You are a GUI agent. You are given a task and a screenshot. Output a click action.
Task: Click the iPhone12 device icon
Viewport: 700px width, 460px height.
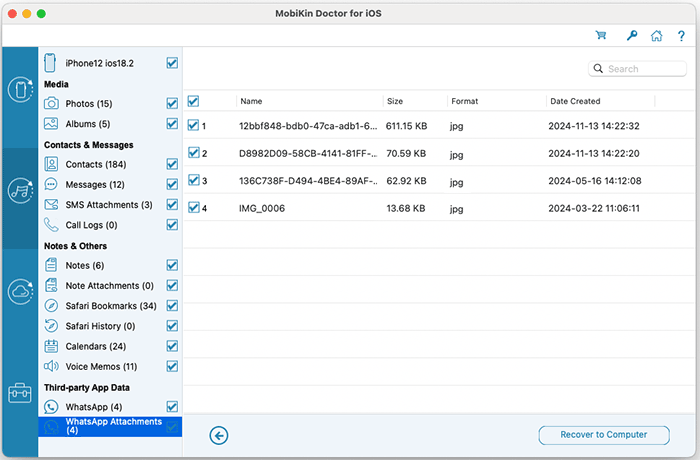50,63
